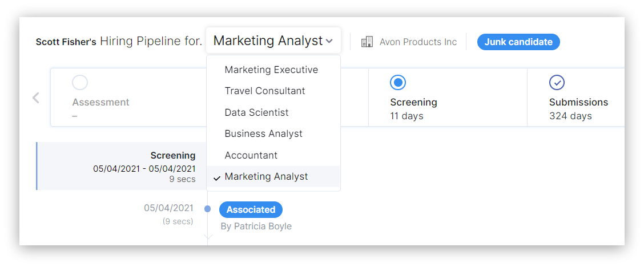The image size is (644, 267).
Task: Click the Submissions stage checkmark circle
Action: 557,83
